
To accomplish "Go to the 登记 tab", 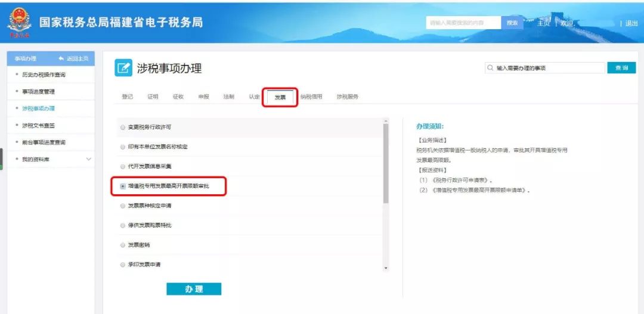I will click(x=127, y=97).
